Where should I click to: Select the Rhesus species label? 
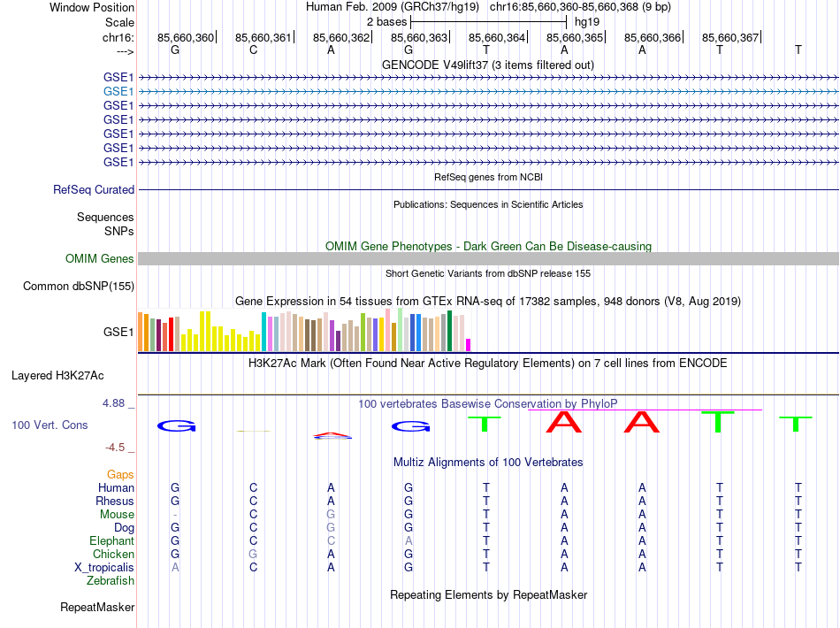click(x=115, y=501)
